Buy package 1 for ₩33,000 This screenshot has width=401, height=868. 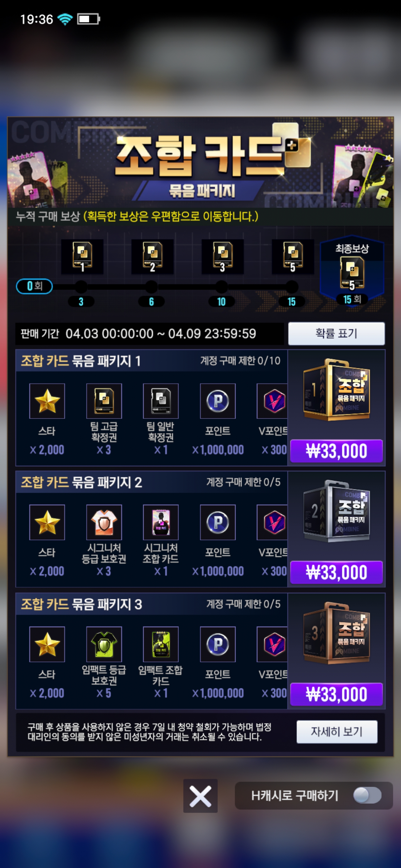[336, 451]
